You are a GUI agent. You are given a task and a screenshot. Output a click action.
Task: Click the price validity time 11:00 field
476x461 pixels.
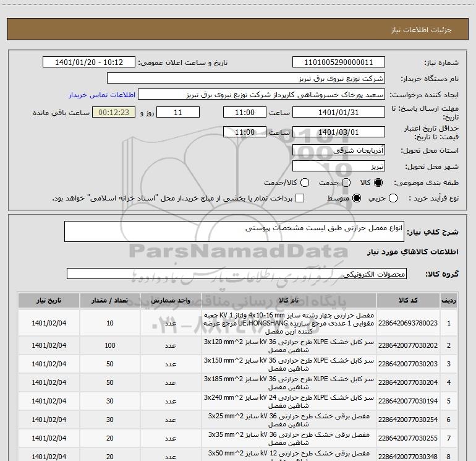245,132
